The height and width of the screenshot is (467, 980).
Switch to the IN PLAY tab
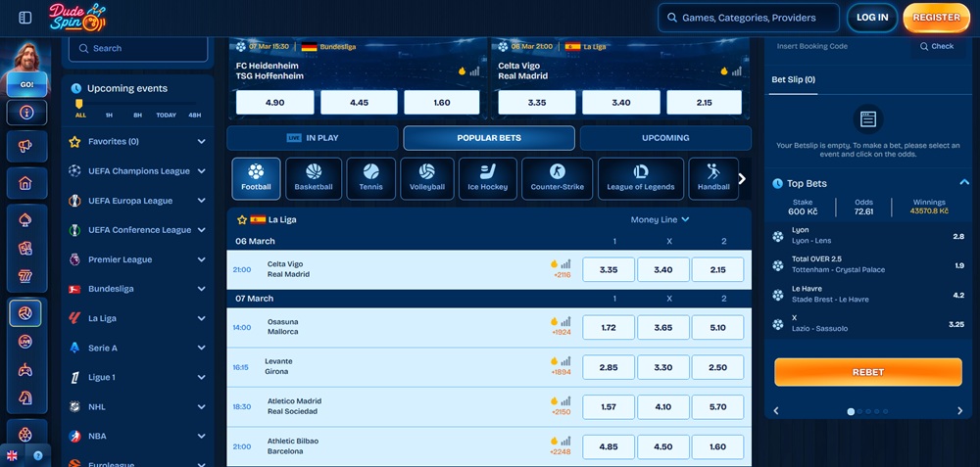pyautogui.click(x=313, y=138)
